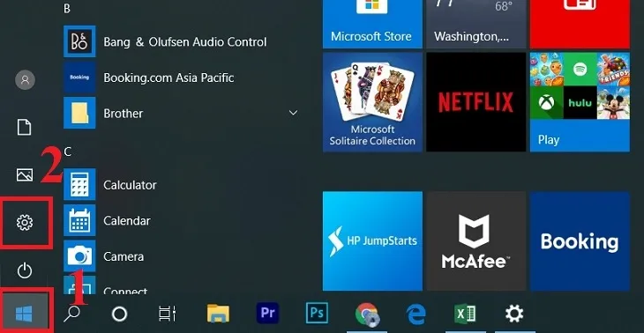Screen dimensions: 644x333
Task: Open Microsoft Edge on taskbar
Action: [416, 314]
